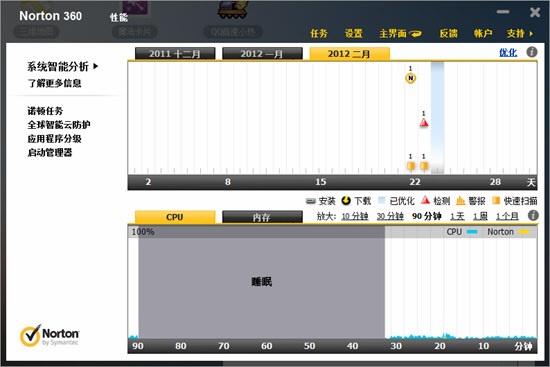Select the CPU graph tab
This screenshot has width=550, height=367.
click(x=175, y=217)
